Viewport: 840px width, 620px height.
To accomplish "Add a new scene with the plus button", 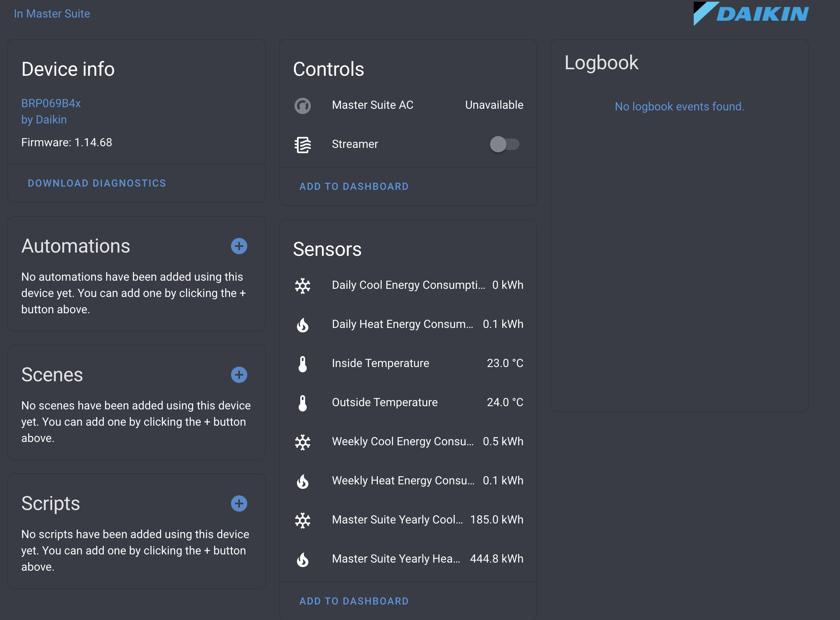I will 239,375.
